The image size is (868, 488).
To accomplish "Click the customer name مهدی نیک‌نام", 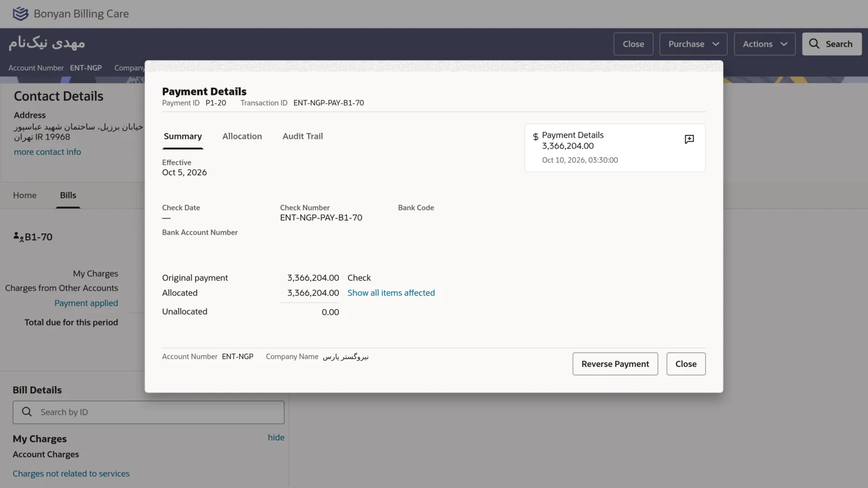I will click(x=47, y=43).
